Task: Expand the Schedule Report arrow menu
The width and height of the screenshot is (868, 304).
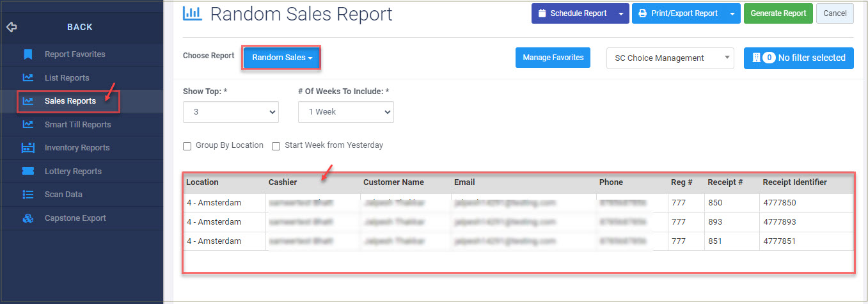Action: (620, 13)
